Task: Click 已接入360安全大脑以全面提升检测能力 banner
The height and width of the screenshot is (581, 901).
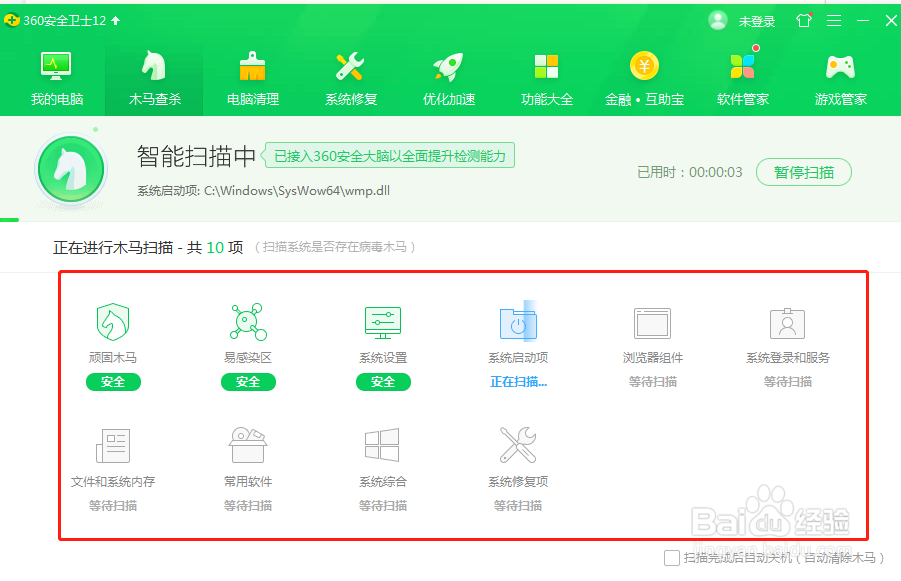Action: click(390, 156)
